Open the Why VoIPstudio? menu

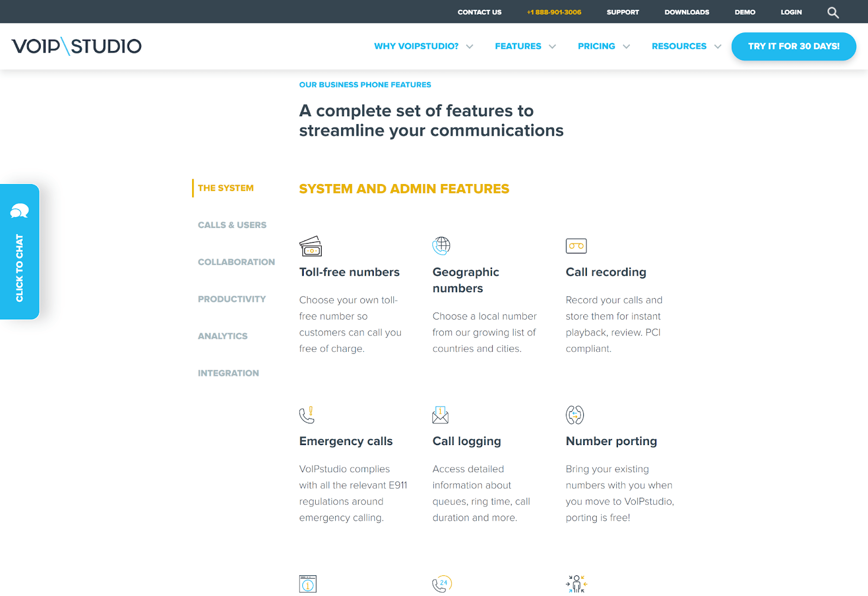coord(416,46)
